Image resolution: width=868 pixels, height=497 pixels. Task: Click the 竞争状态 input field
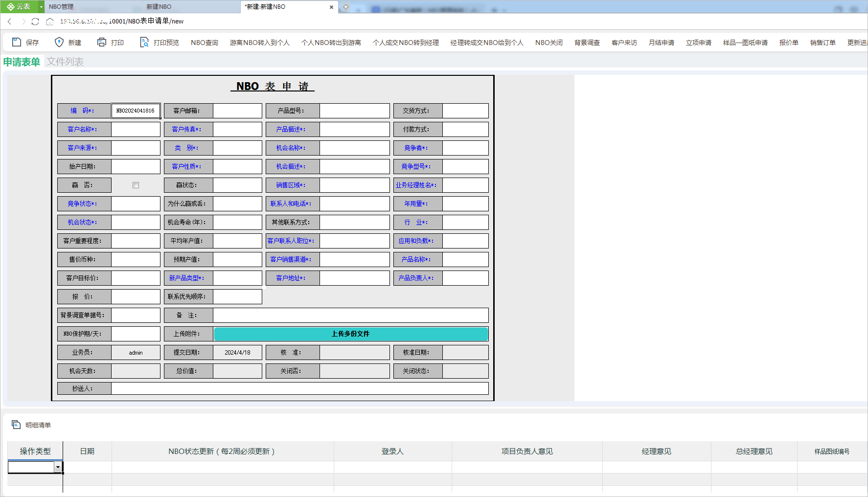click(x=136, y=203)
